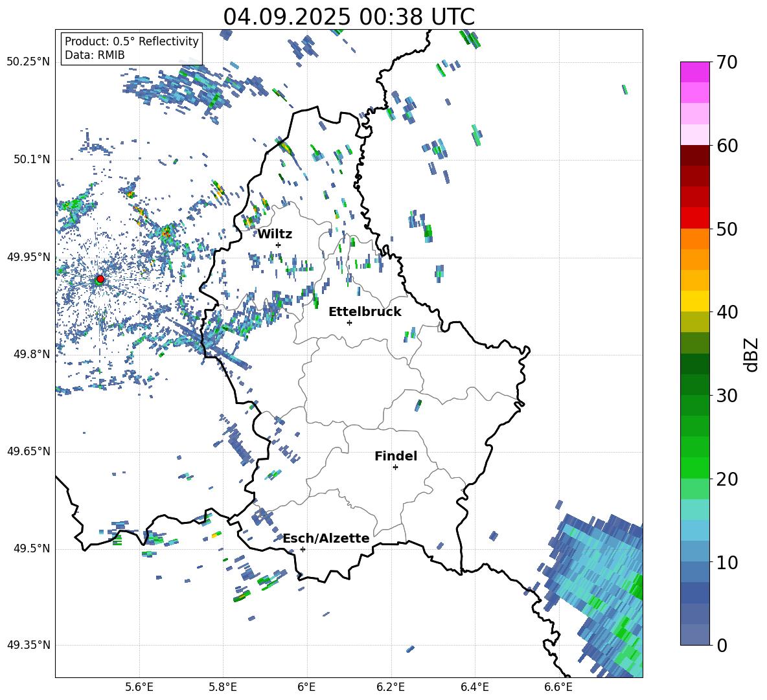Click the Wiltz city label
This screenshot has height=700, width=767.
coord(275,234)
